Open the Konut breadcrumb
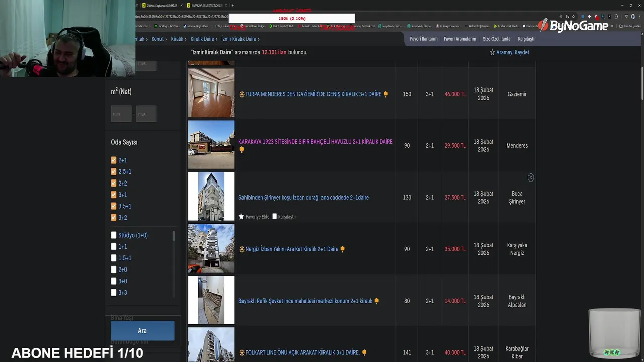This screenshot has width=644, height=362. pos(157,39)
